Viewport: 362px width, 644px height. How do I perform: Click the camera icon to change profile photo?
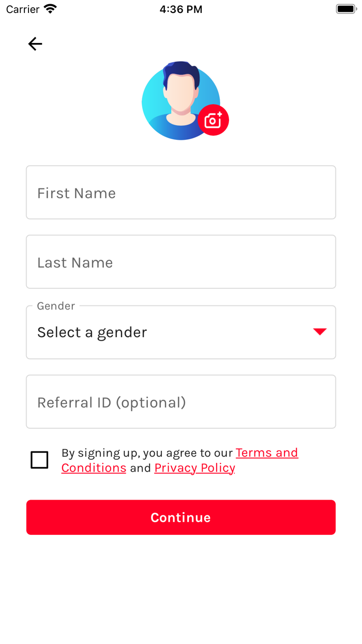(x=213, y=120)
